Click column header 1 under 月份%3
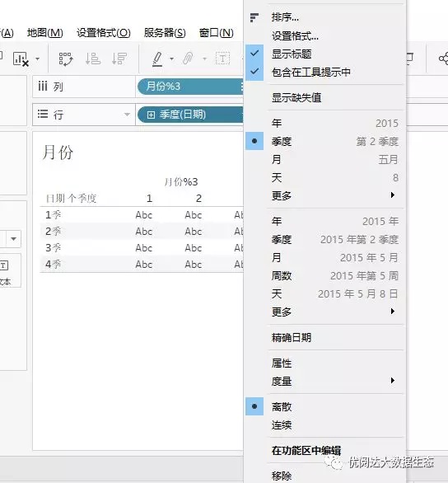The height and width of the screenshot is (483, 448). [x=149, y=198]
